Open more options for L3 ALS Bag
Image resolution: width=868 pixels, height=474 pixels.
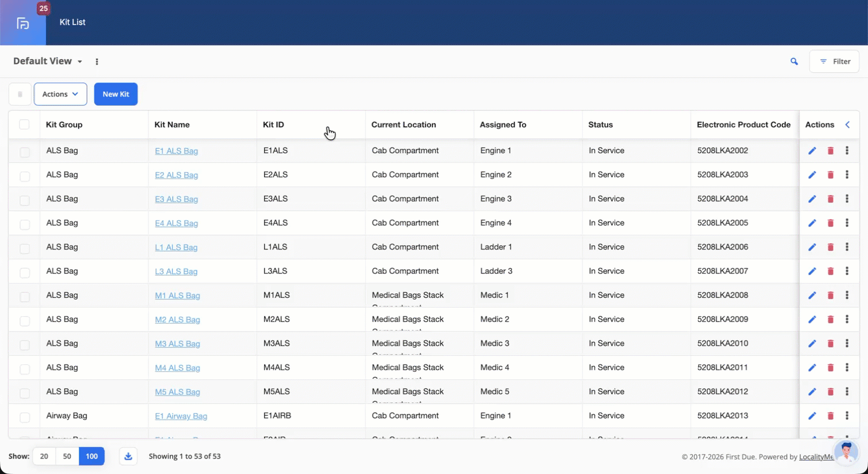847,271
